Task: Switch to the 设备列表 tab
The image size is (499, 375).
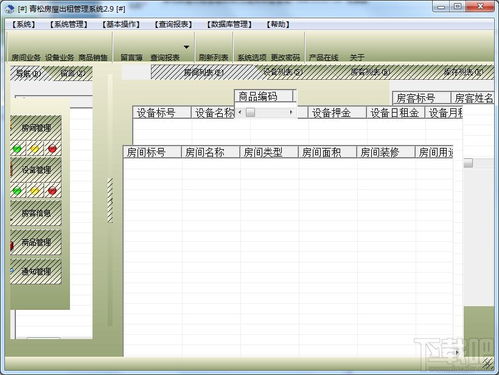Action: click(283, 71)
